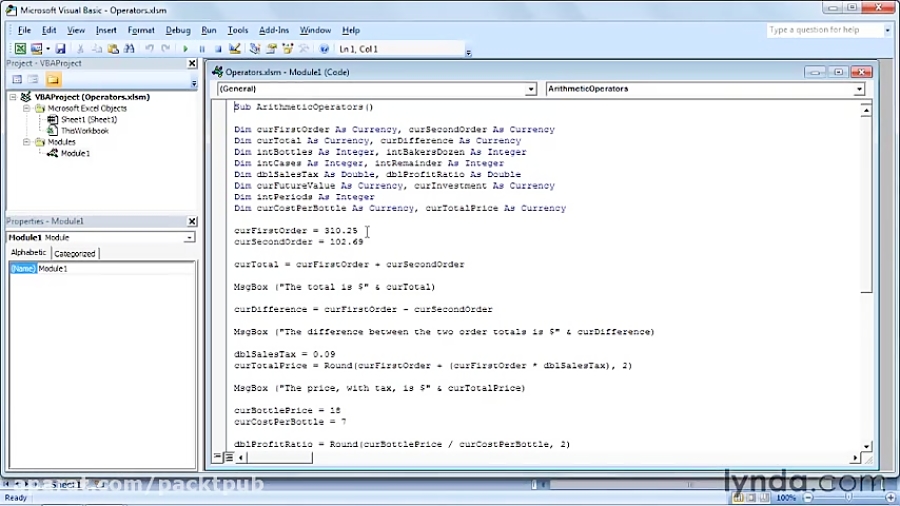
Task: Click the line 'curFirstOrder = 310.25'
Action: pyautogui.click(x=296, y=231)
